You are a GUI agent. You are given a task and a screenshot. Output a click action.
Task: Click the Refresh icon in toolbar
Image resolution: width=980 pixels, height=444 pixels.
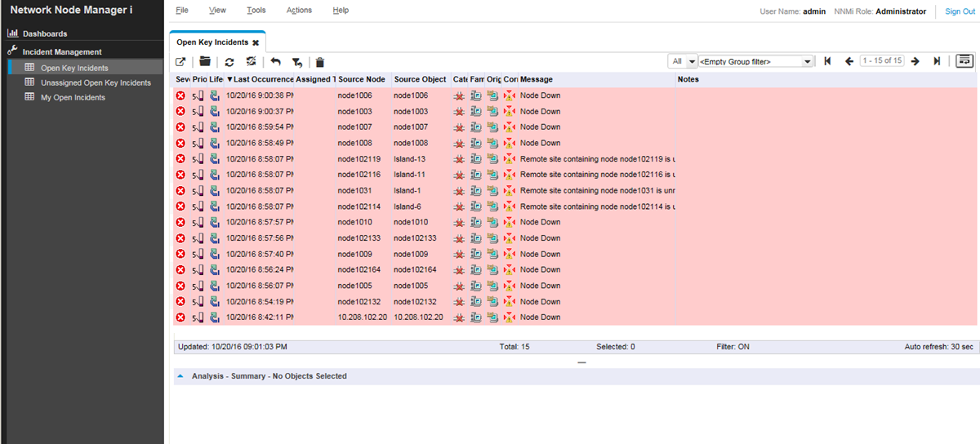229,61
